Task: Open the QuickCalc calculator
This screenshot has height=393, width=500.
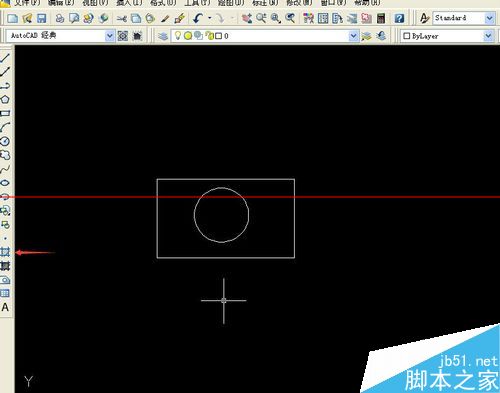Action: [x=381, y=18]
